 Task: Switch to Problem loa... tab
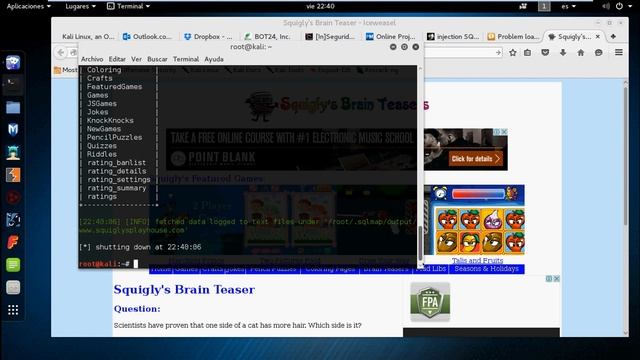point(513,36)
